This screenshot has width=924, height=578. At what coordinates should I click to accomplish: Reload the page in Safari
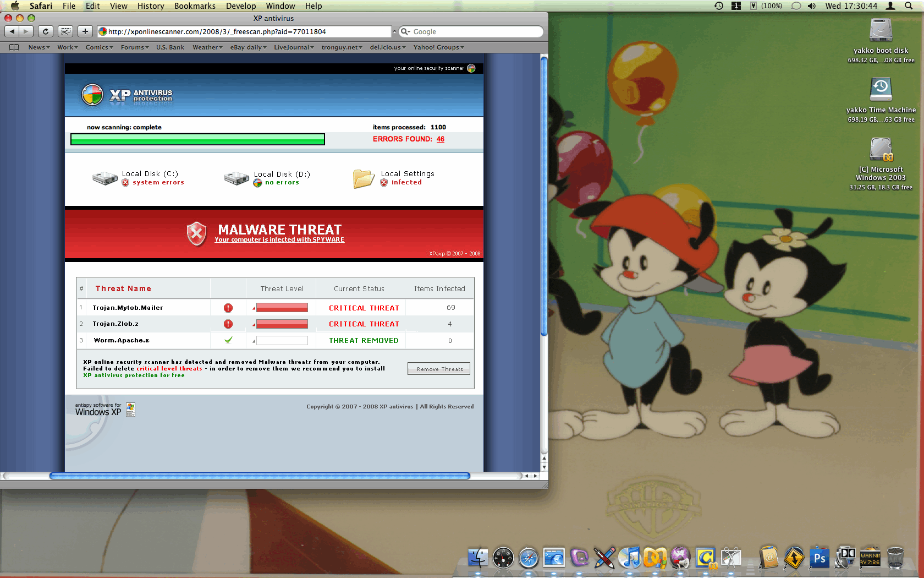point(46,31)
